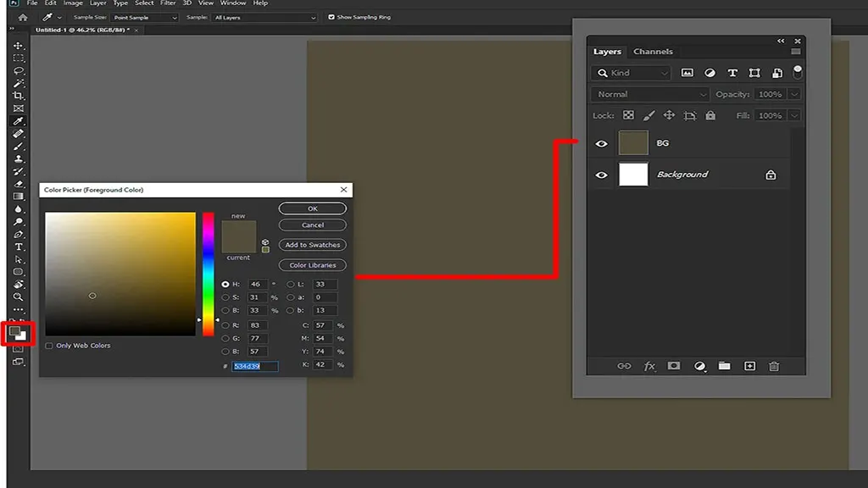This screenshot has height=488, width=868.
Task: Click lock position icon
Action: tap(670, 115)
